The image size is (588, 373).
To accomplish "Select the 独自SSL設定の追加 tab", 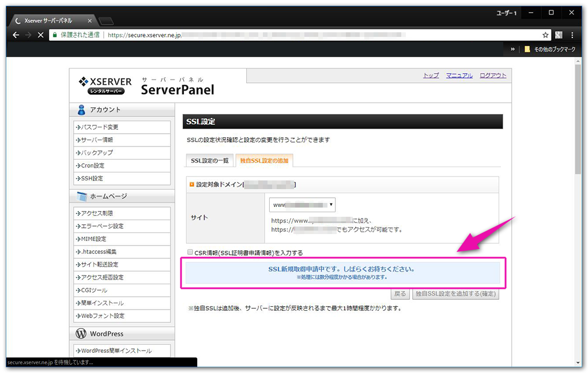I will tap(265, 160).
